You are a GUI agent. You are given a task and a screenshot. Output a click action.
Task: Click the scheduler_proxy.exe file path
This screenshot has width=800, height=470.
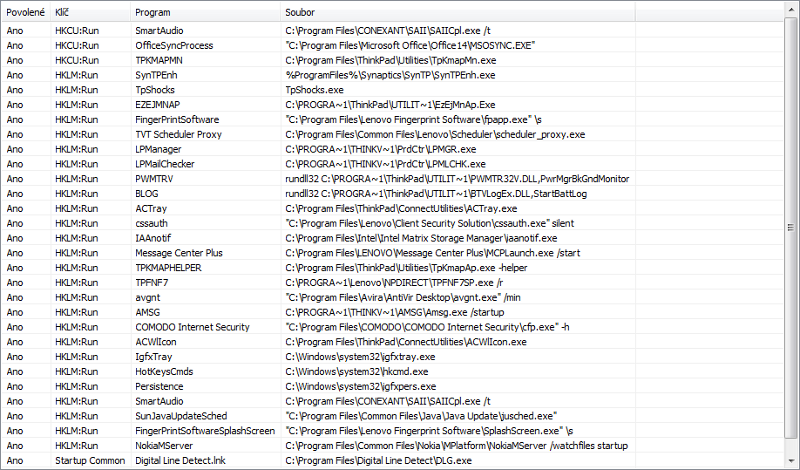tap(435, 134)
